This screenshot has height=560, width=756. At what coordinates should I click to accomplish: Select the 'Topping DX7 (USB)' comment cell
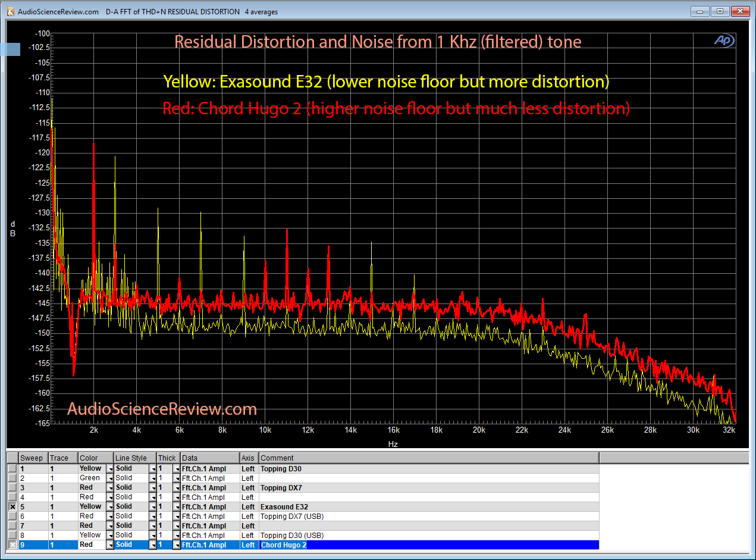(x=429, y=516)
